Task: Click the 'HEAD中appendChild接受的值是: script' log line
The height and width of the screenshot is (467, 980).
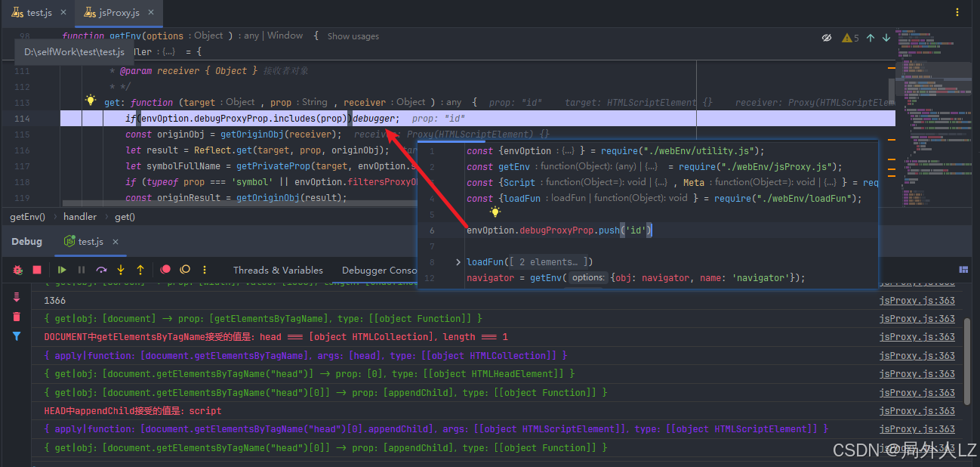Action: pyautogui.click(x=133, y=411)
